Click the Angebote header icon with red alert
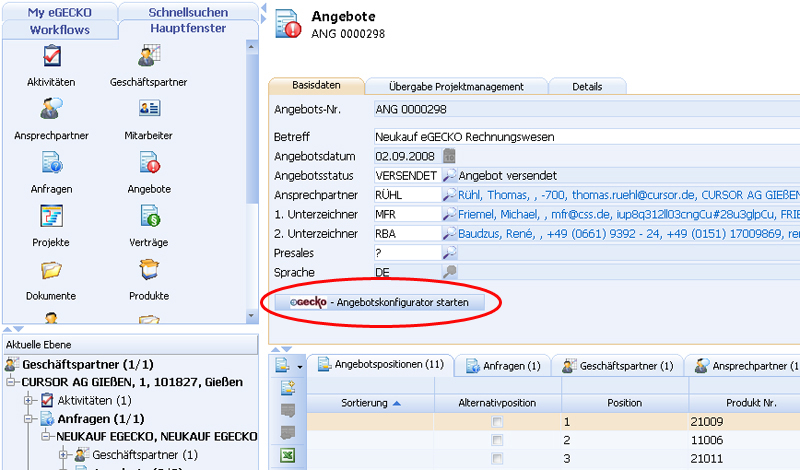800x470 pixels. pyautogui.click(x=288, y=24)
